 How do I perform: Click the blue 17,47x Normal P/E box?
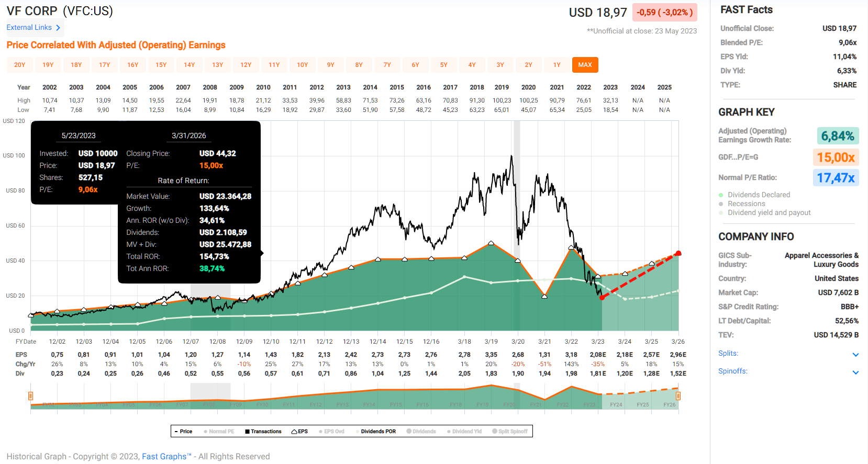coord(836,178)
